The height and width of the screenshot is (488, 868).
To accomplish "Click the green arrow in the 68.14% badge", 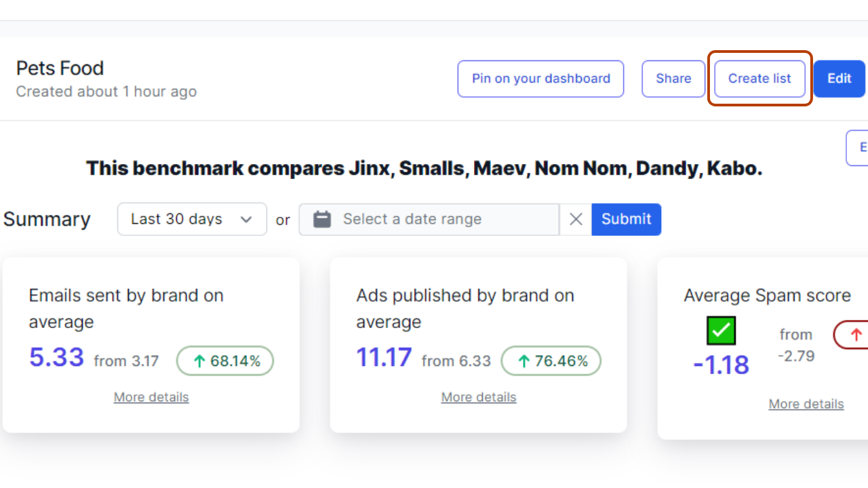I will (x=199, y=361).
